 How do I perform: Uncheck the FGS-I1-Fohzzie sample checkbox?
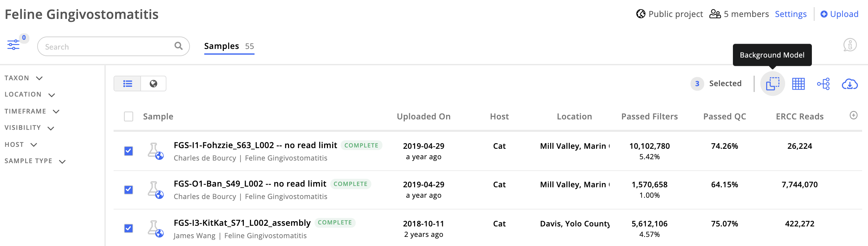128,151
